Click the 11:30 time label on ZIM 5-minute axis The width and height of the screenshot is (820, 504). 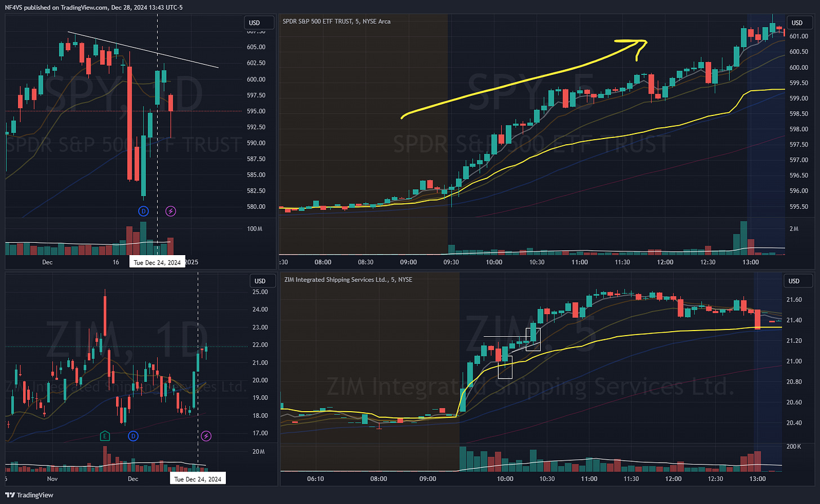click(631, 479)
